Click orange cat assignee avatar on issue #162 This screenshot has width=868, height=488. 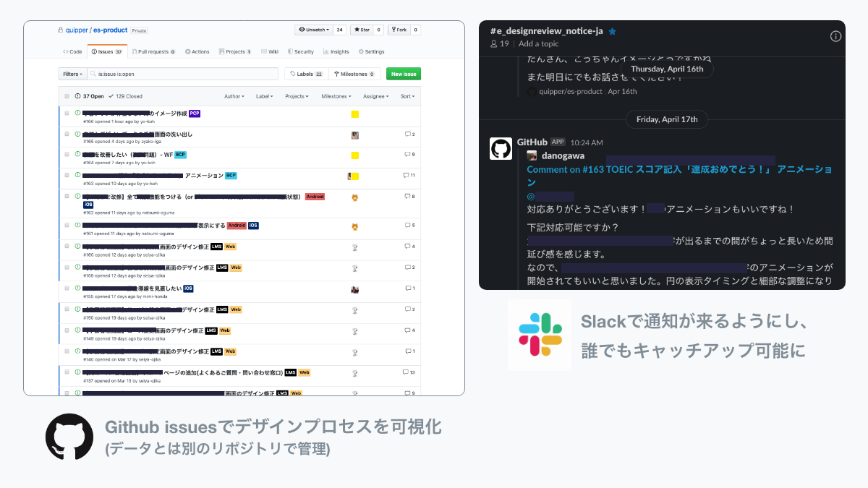(355, 197)
